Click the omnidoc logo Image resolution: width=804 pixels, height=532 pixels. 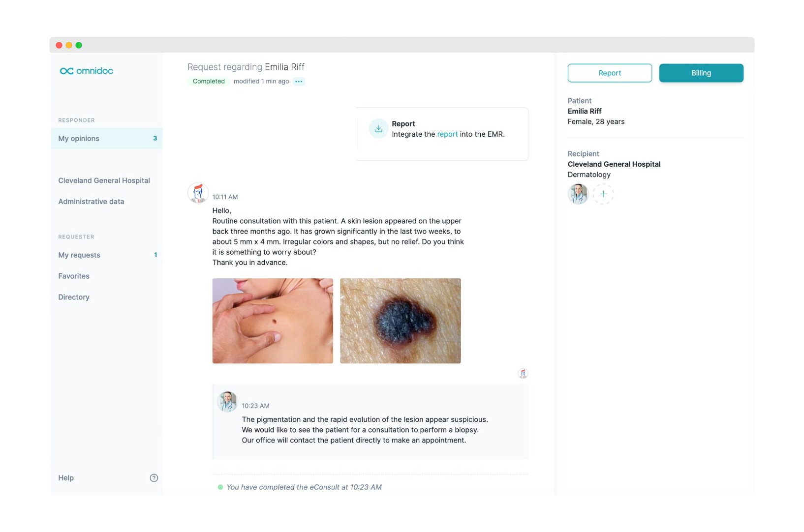pos(87,71)
